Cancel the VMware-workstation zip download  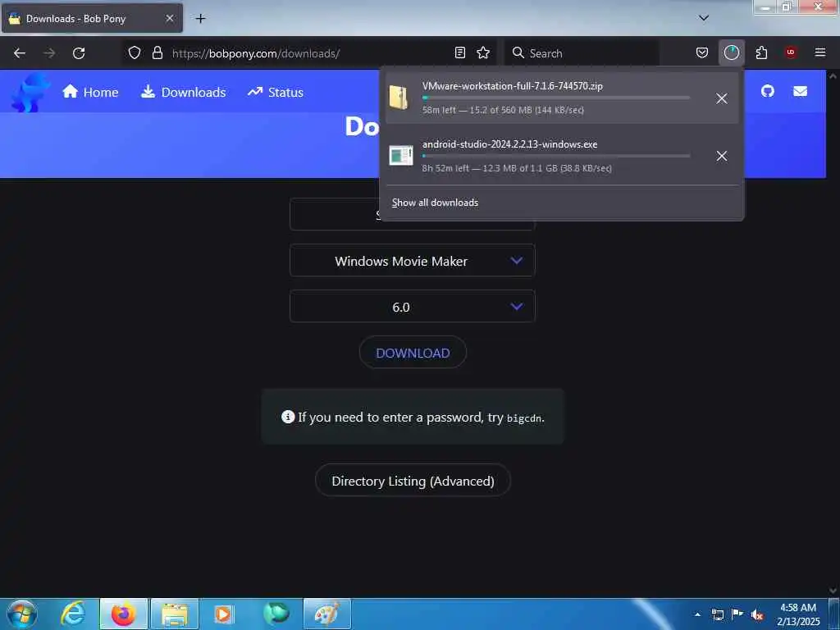click(722, 98)
